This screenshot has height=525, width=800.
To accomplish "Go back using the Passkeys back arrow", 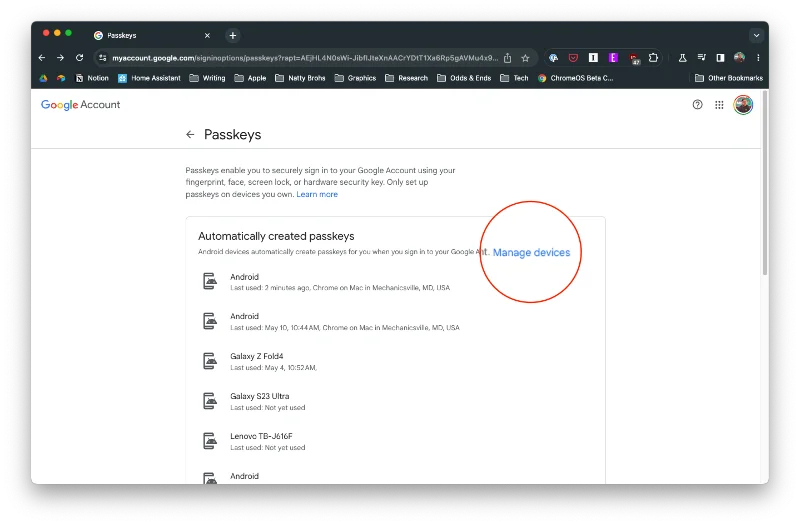I will pyautogui.click(x=190, y=134).
